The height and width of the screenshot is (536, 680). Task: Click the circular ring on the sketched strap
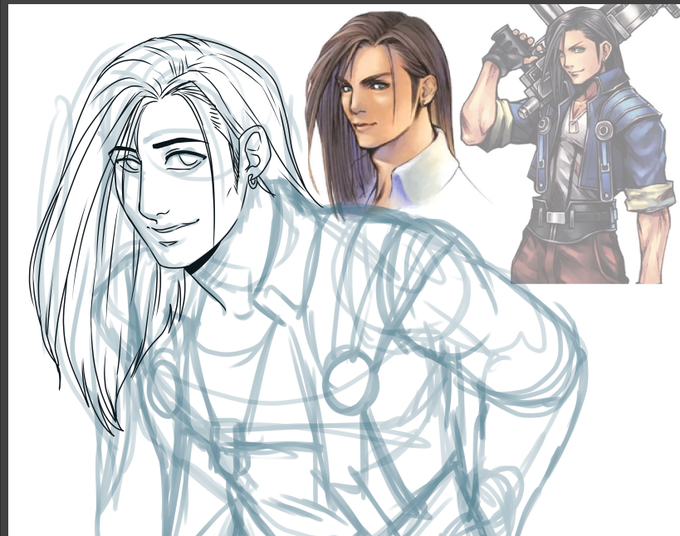click(351, 381)
